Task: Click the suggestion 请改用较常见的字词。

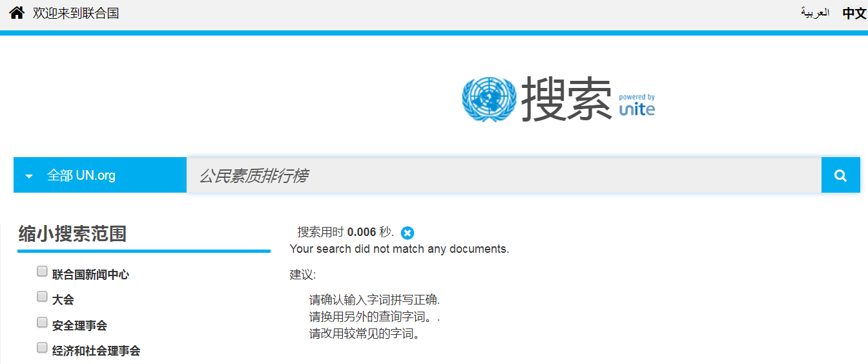Action: click(x=365, y=334)
